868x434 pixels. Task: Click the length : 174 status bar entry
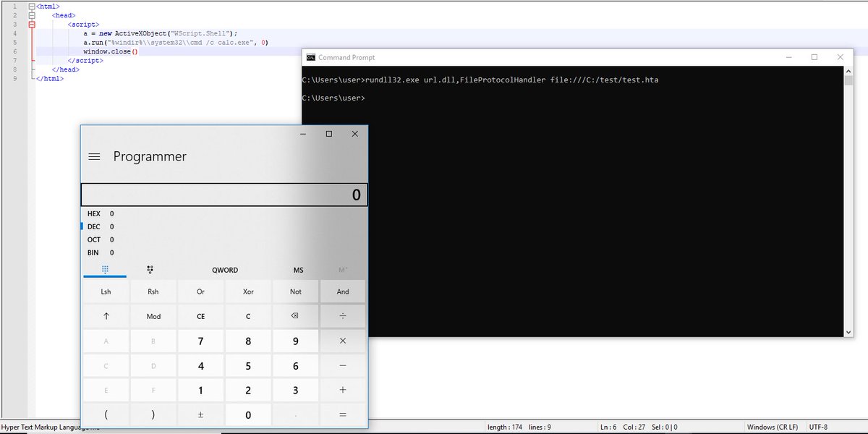point(505,427)
